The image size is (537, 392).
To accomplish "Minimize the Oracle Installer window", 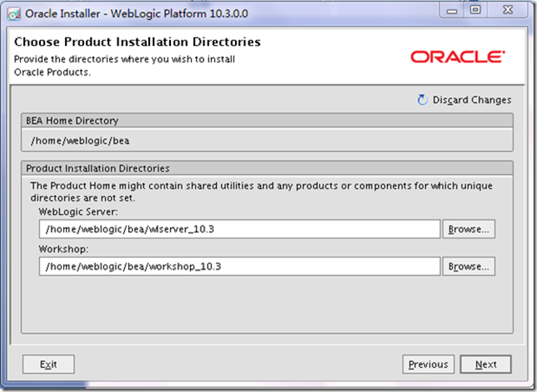I will 452,10.
